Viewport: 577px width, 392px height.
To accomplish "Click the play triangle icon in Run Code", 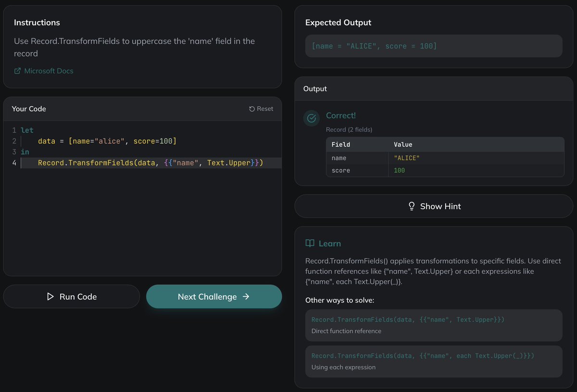I will [x=50, y=297].
